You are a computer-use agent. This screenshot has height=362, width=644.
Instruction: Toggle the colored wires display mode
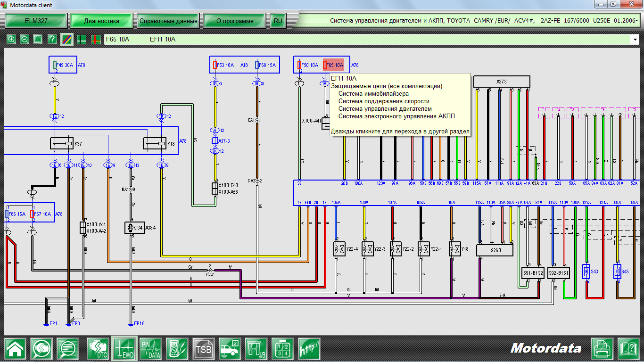point(67,39)
